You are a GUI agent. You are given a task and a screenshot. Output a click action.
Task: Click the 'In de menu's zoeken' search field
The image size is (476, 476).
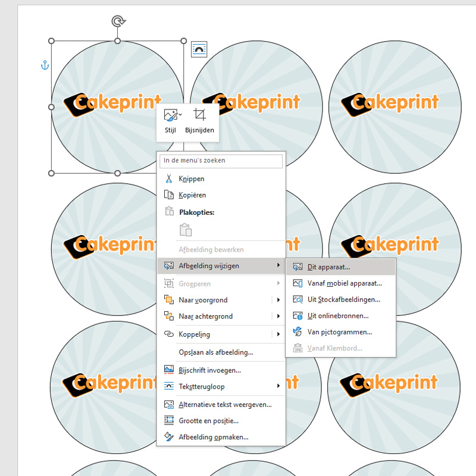pos(221,161)
